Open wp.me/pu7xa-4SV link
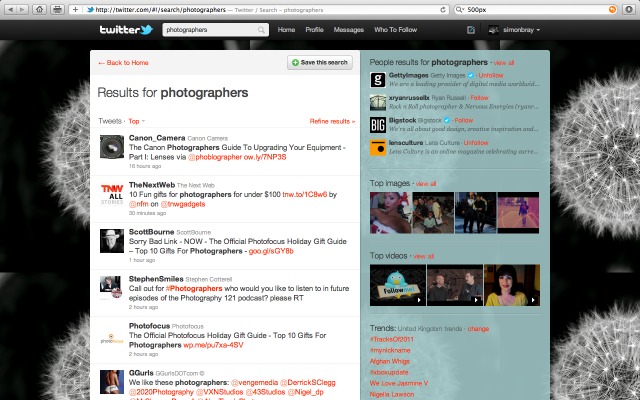This screenshot has width=640, height=400. coord(213,345)
